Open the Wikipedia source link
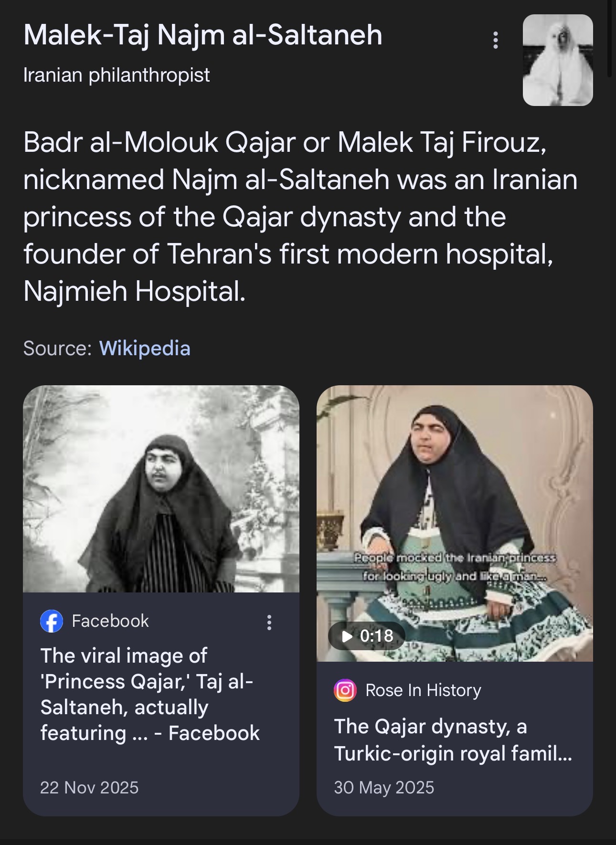The height and width of the screenshot is (845, 616). tap(145, 349)
